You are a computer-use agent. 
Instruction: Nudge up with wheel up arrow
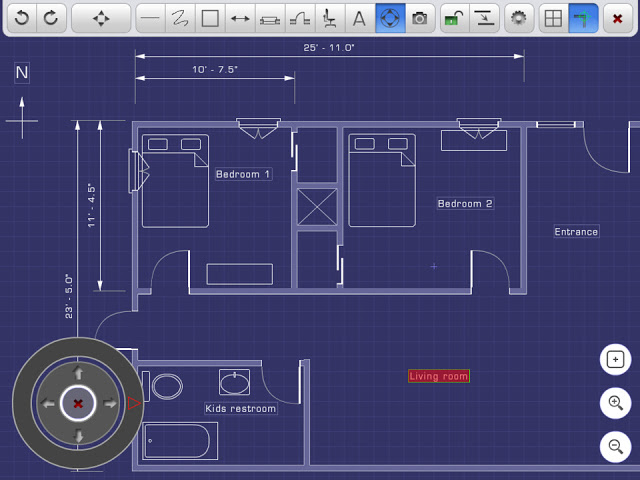click(x=78, y=373)
